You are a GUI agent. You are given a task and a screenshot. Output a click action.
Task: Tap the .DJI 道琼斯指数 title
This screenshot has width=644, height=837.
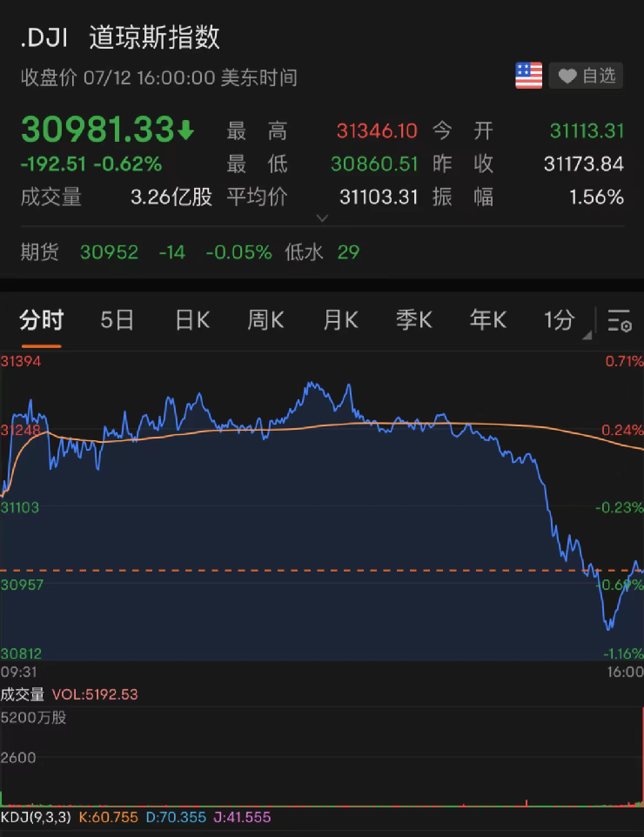coord(120,38)
